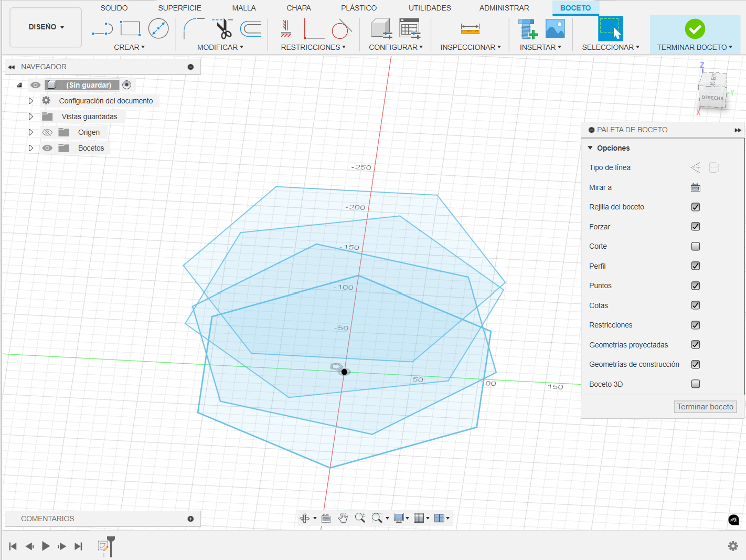Open the INSERTAR dropdown menu
Image resolution: width=746 pixels, height=560 pixels.
click(540, 47)
